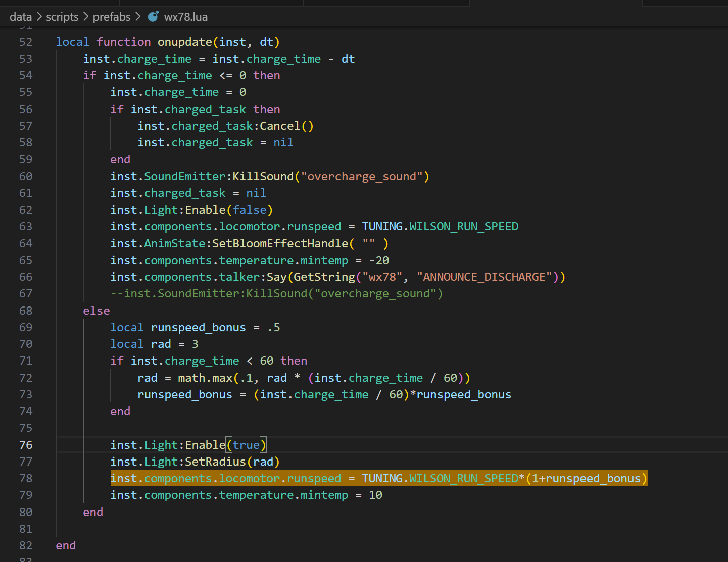Click 'local rad = 3' on line 70
Image resolution: width=728 pixels, height=562 pixels.
(155, 344)
